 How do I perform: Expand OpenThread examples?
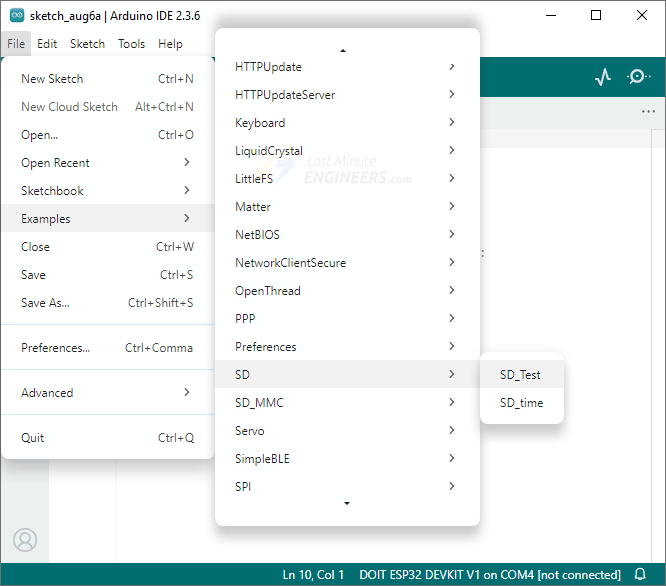[x=347, y=291]
